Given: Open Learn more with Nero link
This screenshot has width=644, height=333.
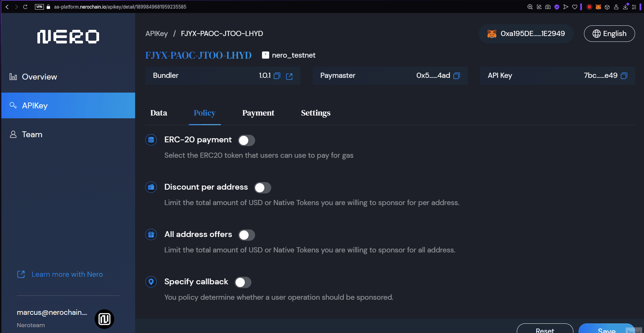Looking at the screenshot, I should tap(67, 274).
